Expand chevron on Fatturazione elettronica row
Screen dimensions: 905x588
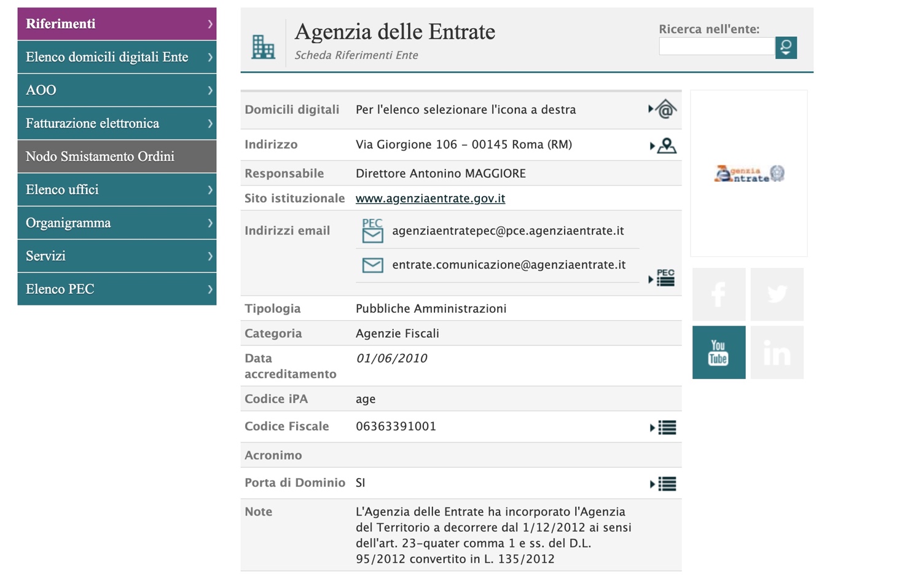click(210, 123)
